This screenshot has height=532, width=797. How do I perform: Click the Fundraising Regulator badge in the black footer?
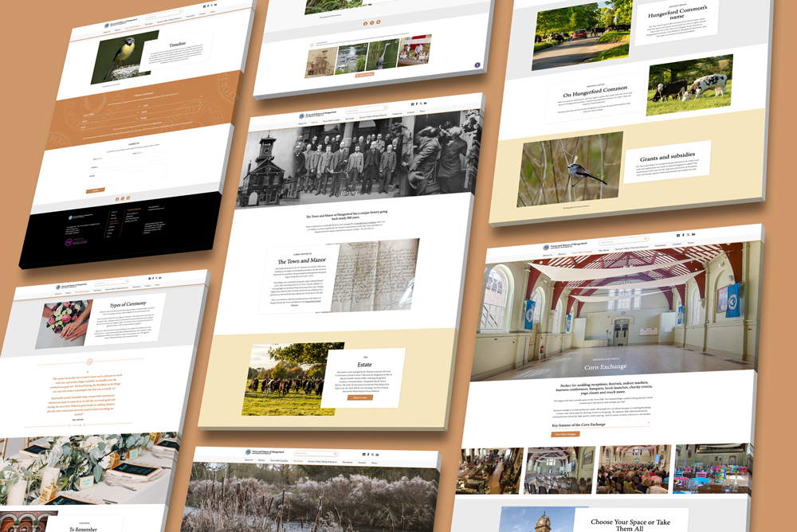pos(77,242)
